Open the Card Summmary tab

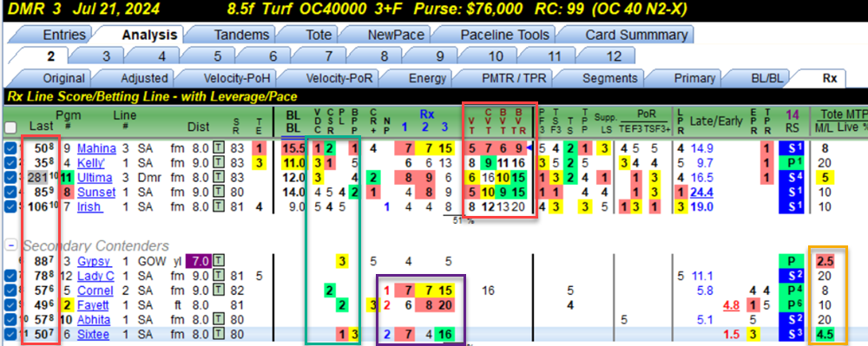point(636,35)
